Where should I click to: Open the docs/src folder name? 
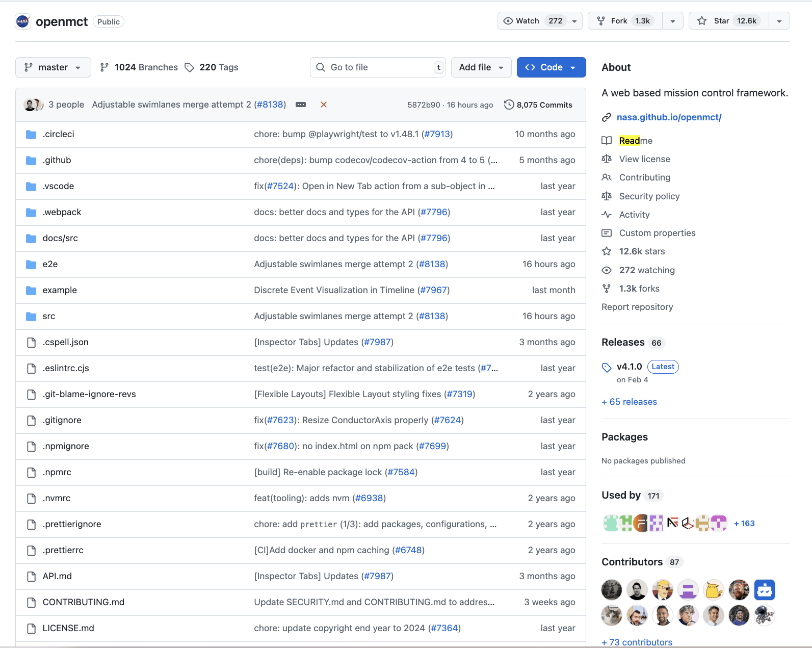pyautogui.click(x=60, y=238)
